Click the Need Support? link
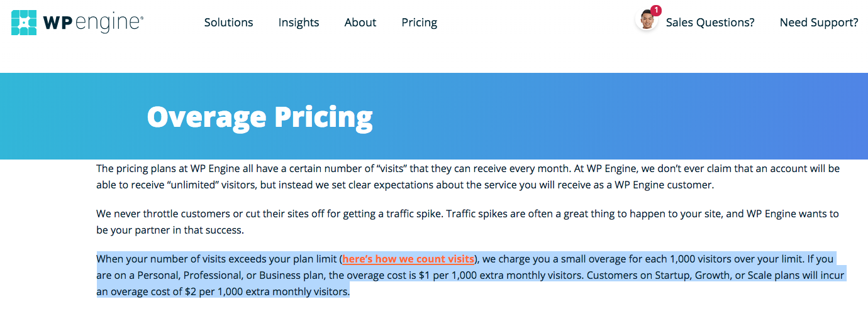The width and height of the screenshot is (868, 309). [819, 23]
